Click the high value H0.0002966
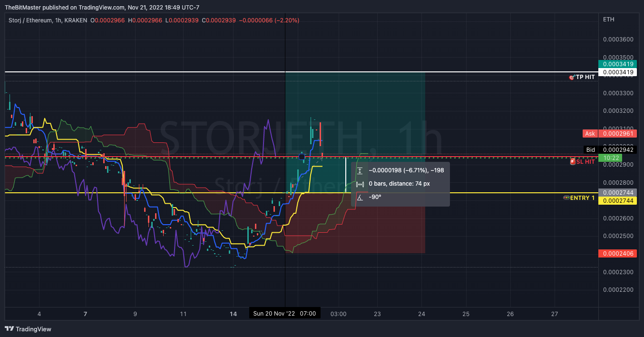The width and height of the screenshot is (644, 337). (145, 20)
